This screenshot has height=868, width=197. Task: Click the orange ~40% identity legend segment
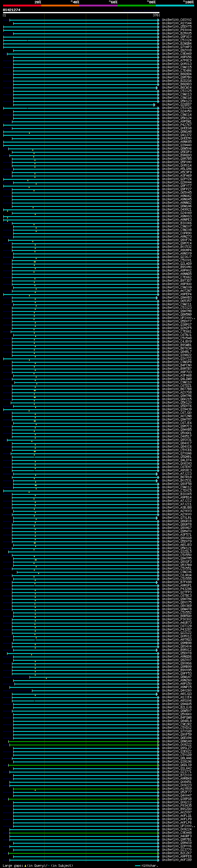[60, 6]
